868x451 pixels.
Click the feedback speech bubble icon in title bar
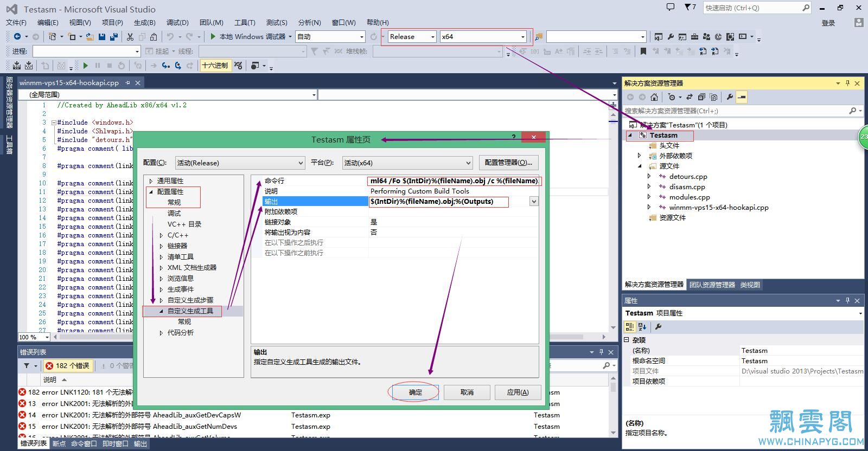671,8
